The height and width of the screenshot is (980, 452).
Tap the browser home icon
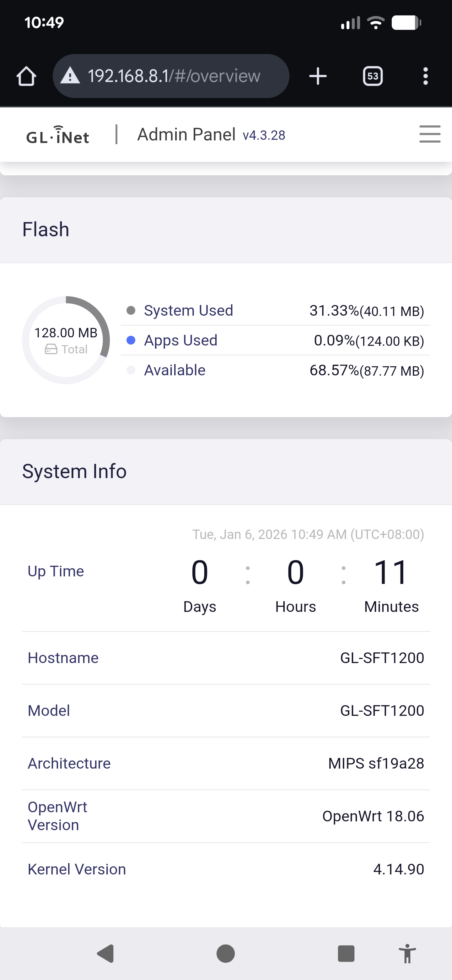coord(26,76)
